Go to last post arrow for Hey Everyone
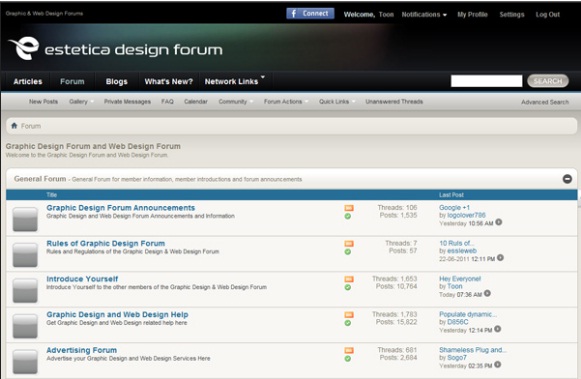Image resolution: width=581 pixels, height=379 pixels. [x=487, y=293]
